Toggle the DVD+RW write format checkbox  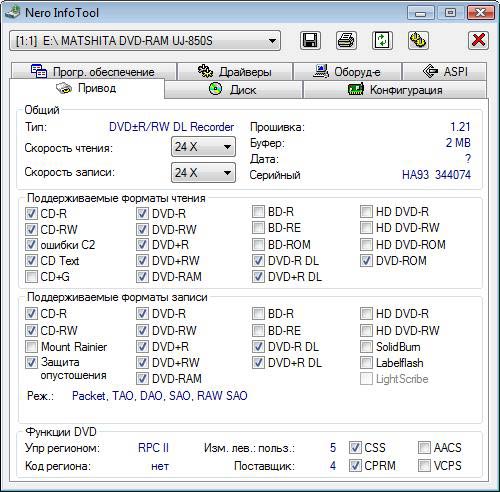[x=142, y=363]
